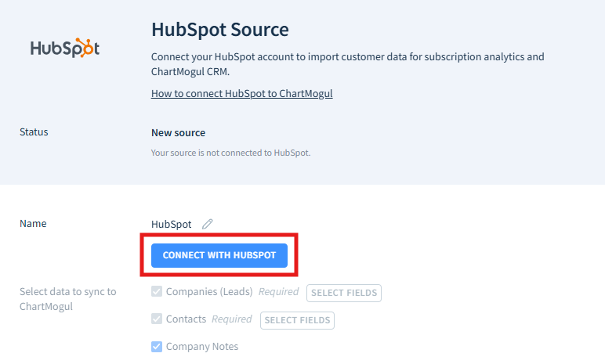Uncheck the Company Notes checkbox
Viewport: 605px width, 364px height.
157,347
